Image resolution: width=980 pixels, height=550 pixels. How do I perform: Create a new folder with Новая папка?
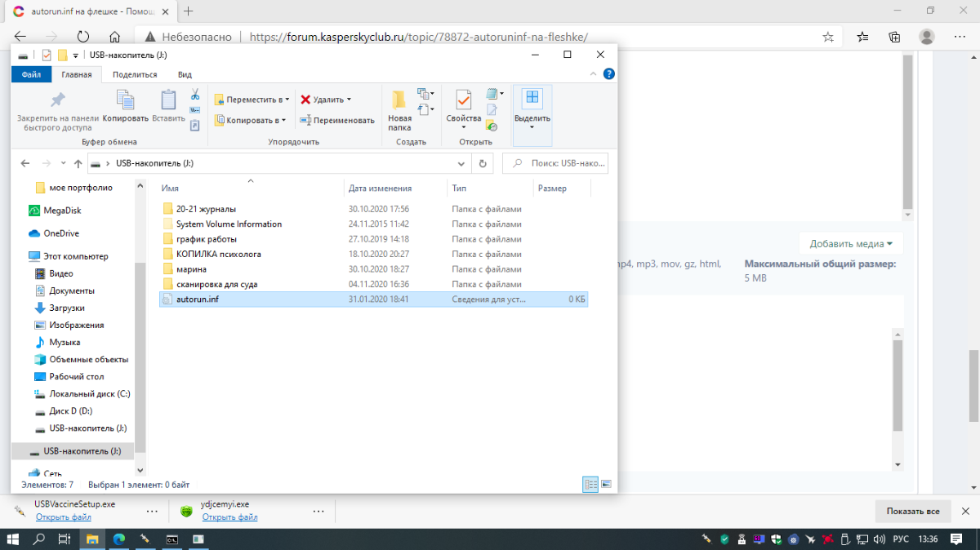coord(399,109)
